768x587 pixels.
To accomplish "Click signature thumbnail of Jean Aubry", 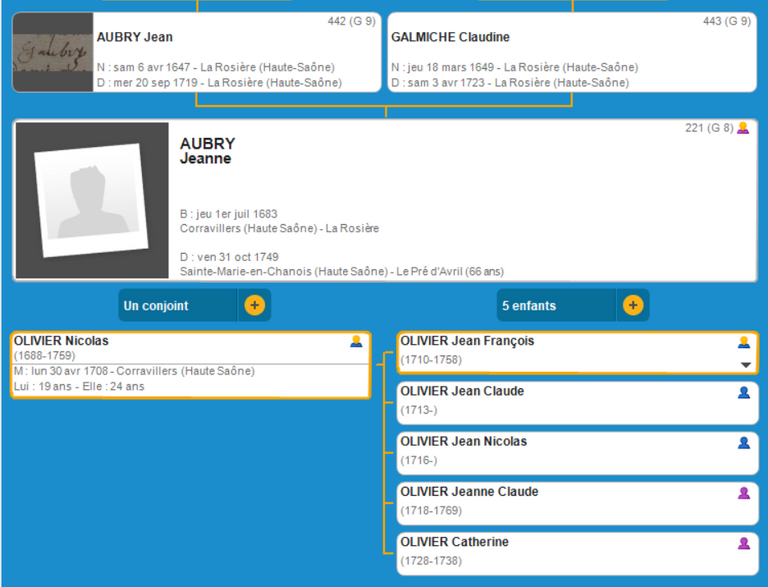I will pos(52,52).
